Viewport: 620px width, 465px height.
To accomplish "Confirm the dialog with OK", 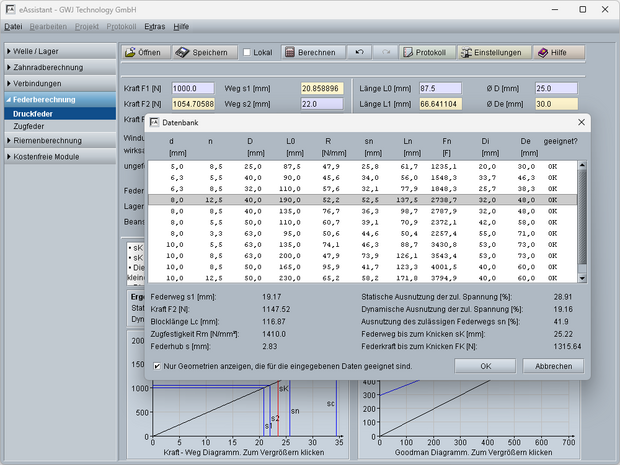I will click(x=485, y=367).
